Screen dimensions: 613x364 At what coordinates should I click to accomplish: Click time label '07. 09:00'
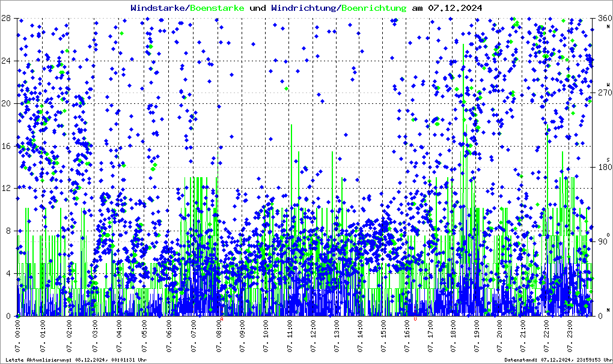[x=242, y=336]
